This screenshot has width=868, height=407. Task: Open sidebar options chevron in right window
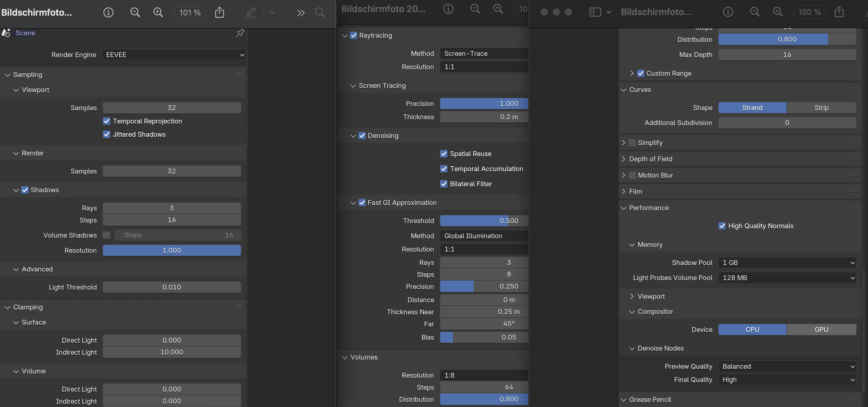click(x=609, y=12)
